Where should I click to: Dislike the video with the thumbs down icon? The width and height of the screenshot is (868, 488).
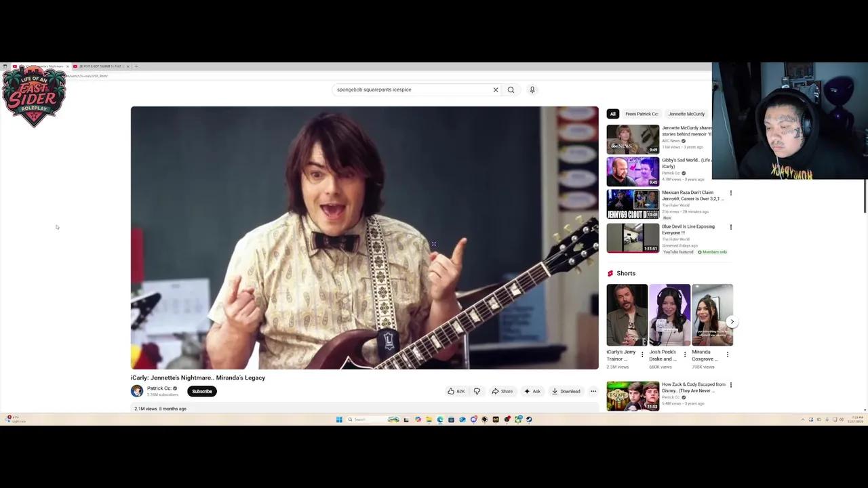(x=477, y=391)
